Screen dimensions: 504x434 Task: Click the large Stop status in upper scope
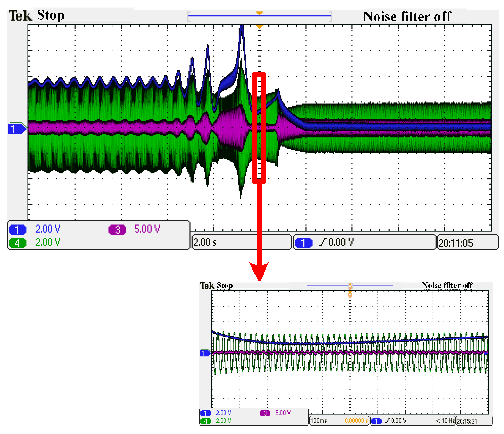pos(51,15)
